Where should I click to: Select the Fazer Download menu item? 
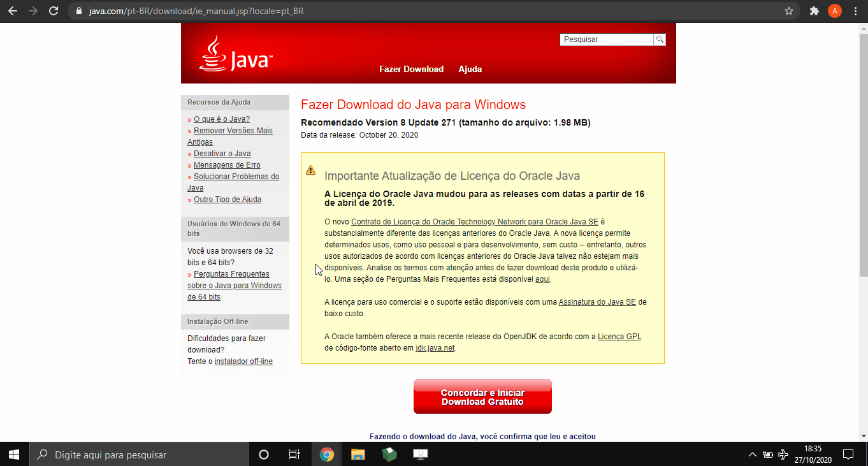[411, 69]
